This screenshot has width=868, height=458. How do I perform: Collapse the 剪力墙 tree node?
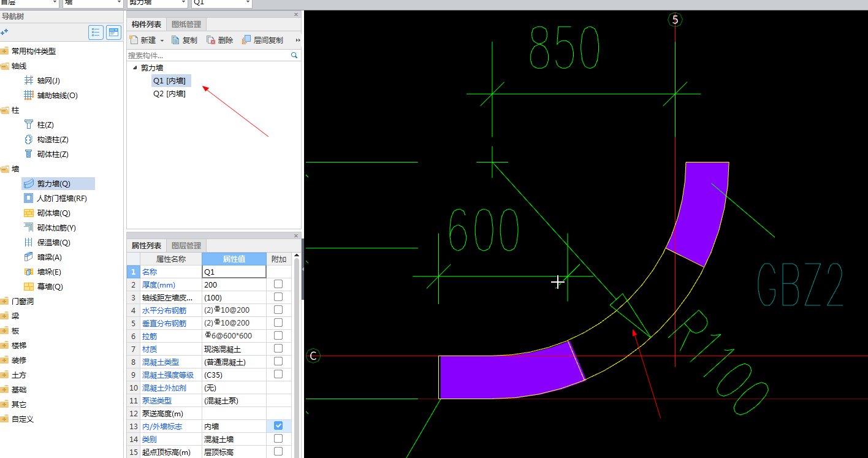tap(135, 68)
